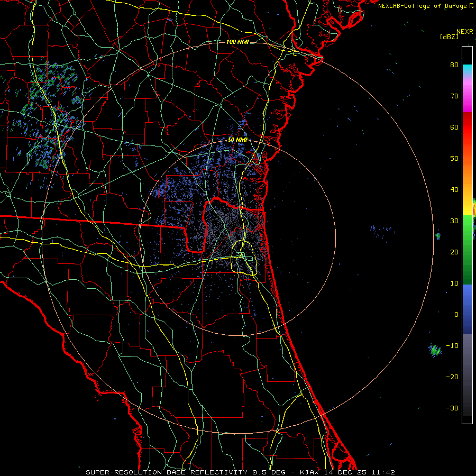This screenshot has height=476, width=476.
Task: Click the 80 value on the dBZ scale
Action: [454, 65]
